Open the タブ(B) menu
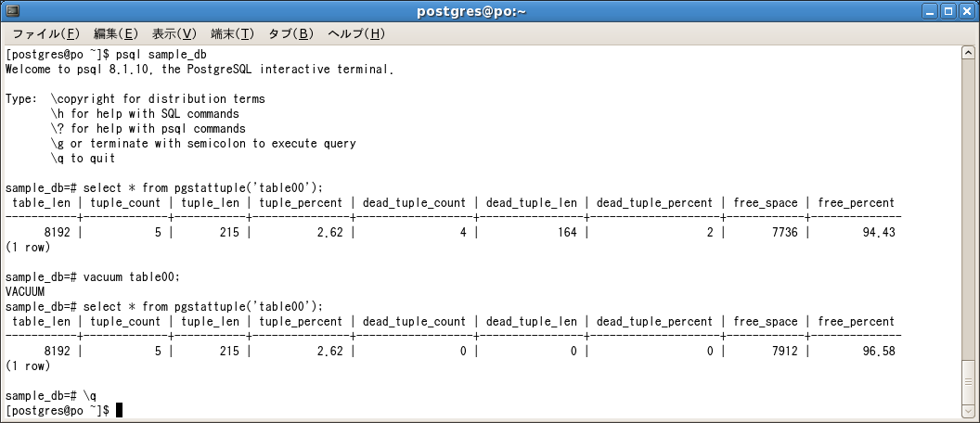The width and height of the screenshot is (980, 423). coord(290,33)
